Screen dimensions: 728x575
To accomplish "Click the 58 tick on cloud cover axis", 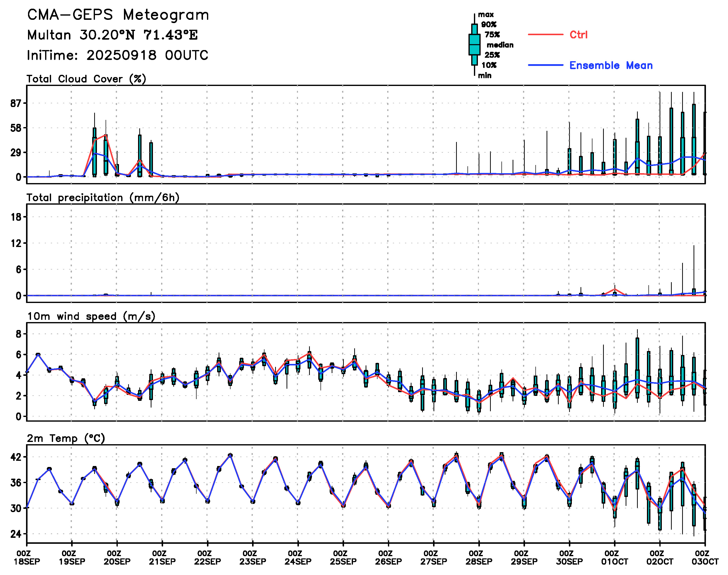I will (16, 128).
